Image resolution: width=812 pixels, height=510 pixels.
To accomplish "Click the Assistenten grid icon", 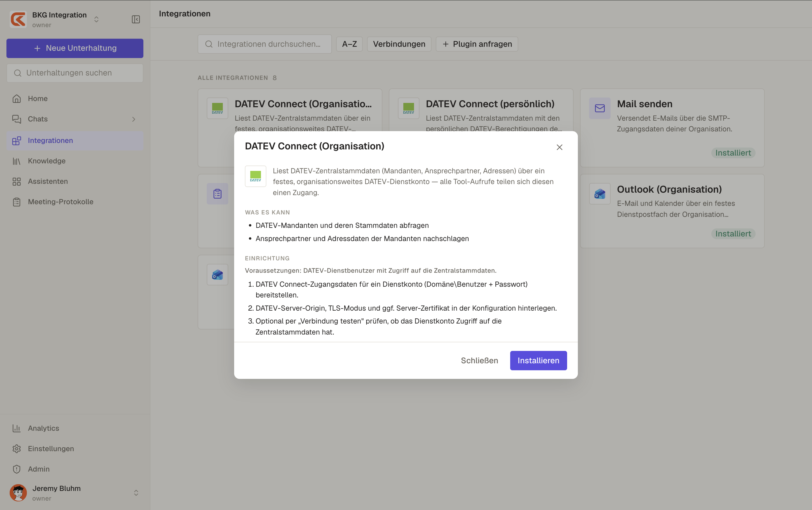I will pyautogui.click(x=17, y=181).
